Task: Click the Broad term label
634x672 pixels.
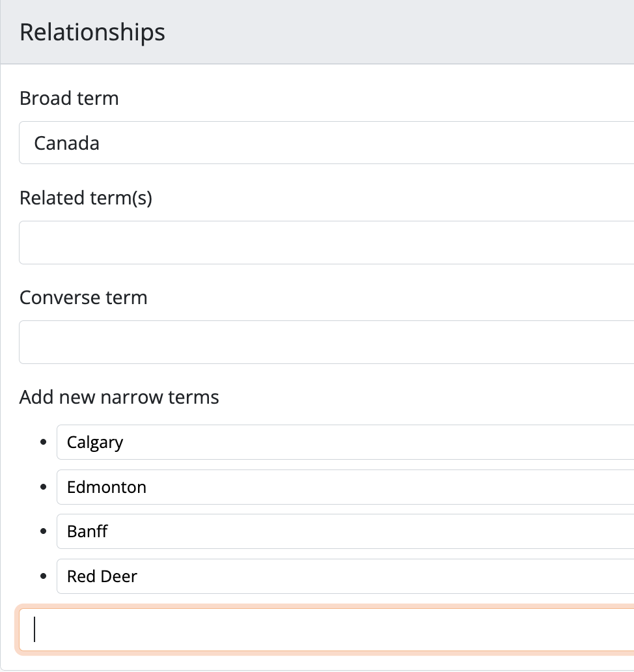Action: tap(69, 98)
